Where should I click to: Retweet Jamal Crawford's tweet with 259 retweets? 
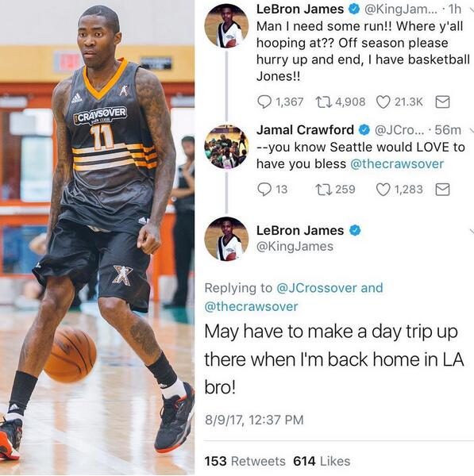coord(324,189)
